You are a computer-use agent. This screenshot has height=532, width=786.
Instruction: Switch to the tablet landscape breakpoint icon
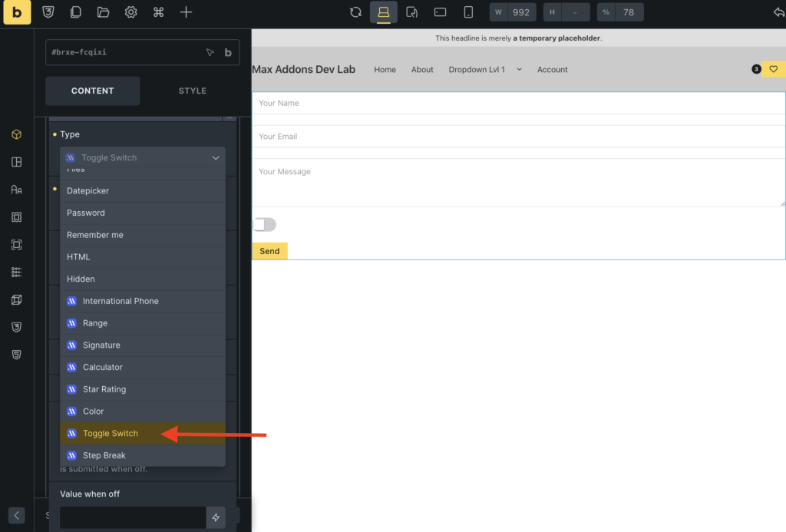[x=440, y=12]
